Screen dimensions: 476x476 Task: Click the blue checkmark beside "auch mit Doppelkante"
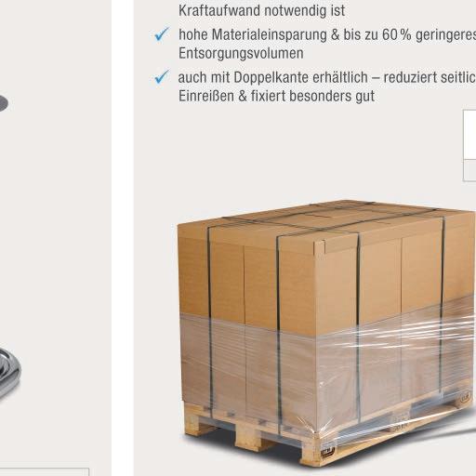coord(162,76)
